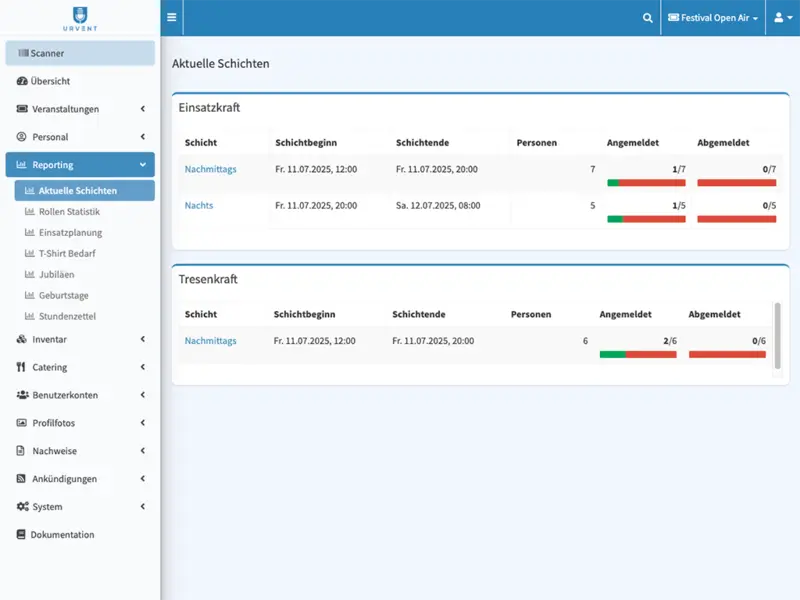This screenshot has height=600, width=800.
Task: Click the Rollen Statistik chart icon
Action: pyautogui.click(x=30, y=211)
